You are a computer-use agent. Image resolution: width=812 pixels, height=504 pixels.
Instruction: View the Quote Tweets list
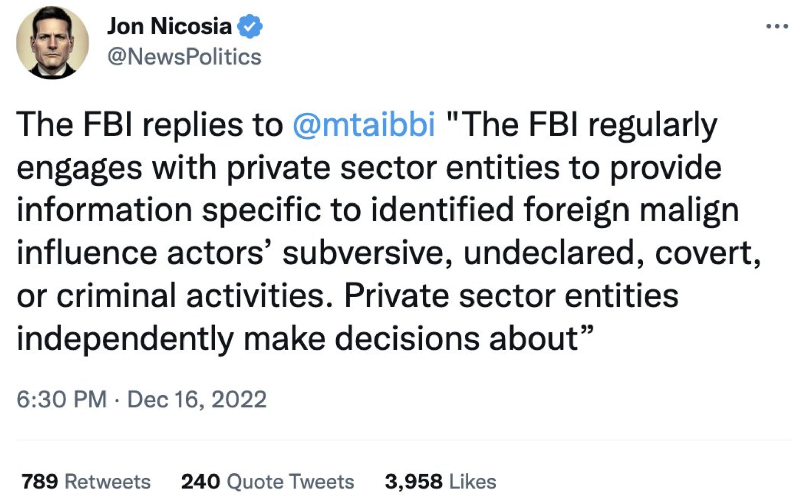coord(290,482)
